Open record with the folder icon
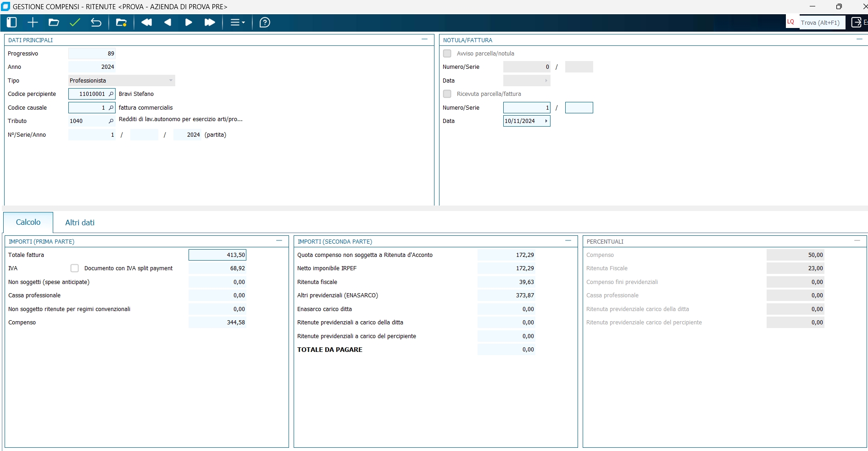 pos(54,22)
